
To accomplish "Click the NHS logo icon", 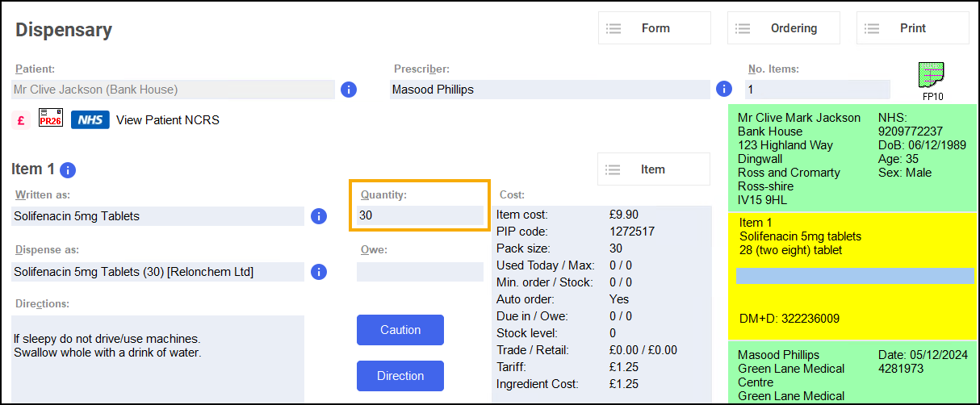I will [x=90, y=120].
